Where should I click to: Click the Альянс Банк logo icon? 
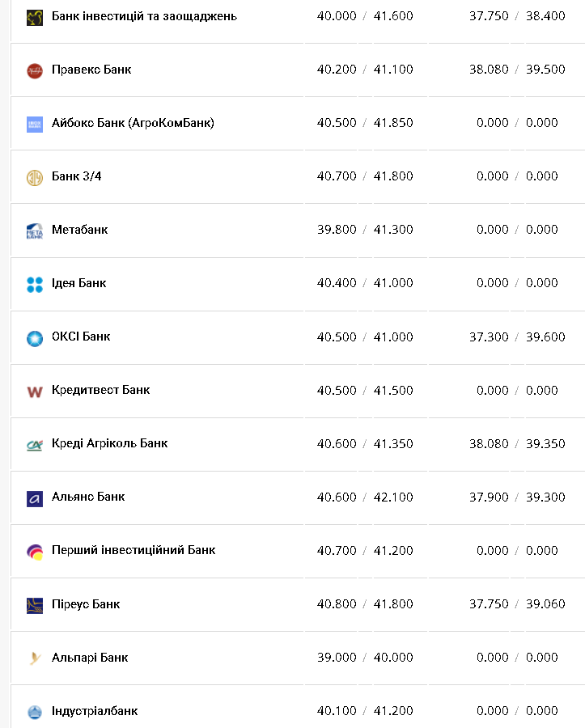34,497
